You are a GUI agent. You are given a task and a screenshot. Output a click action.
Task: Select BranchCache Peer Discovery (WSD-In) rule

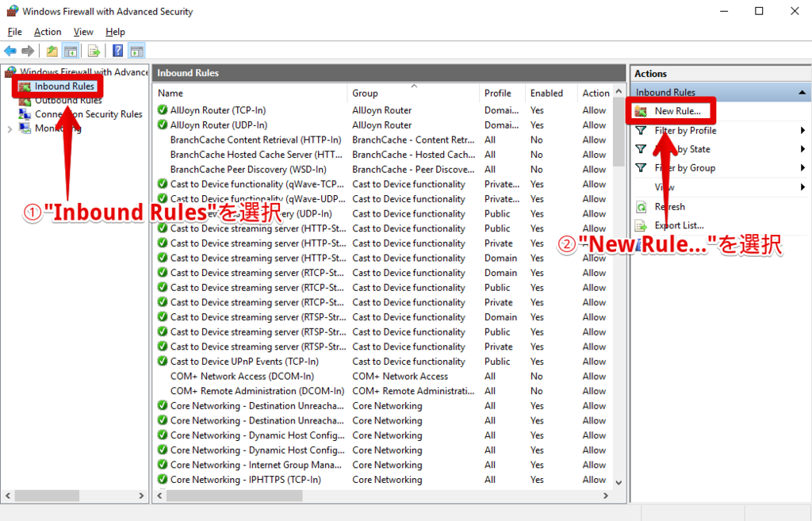[248, 170]
